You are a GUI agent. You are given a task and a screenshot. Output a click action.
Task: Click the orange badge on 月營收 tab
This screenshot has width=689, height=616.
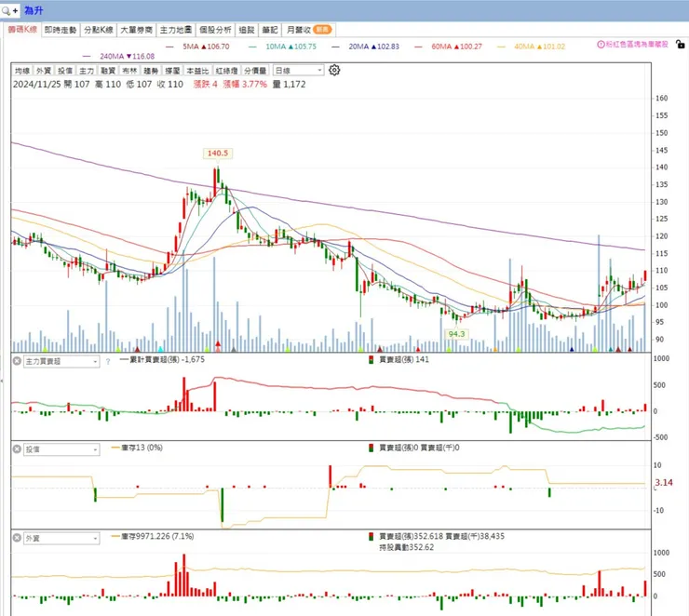point(322,30)
